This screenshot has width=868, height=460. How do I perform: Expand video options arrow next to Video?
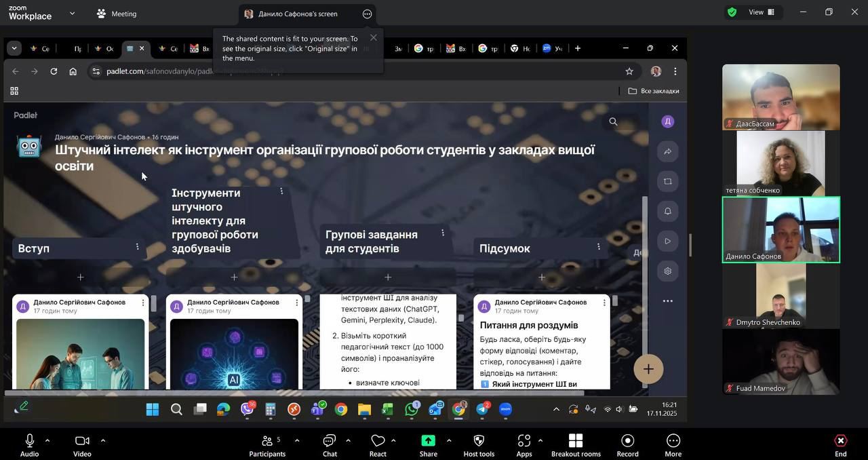[102, 440]
